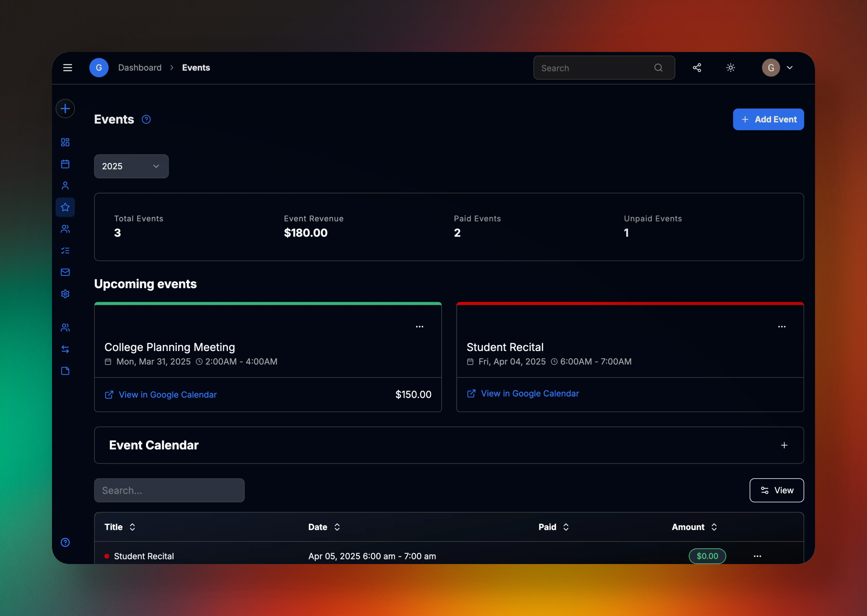Open options menu for Student Recital card
Image resolution: width=867 pixels, height=616 pixels.
(782, 327)
